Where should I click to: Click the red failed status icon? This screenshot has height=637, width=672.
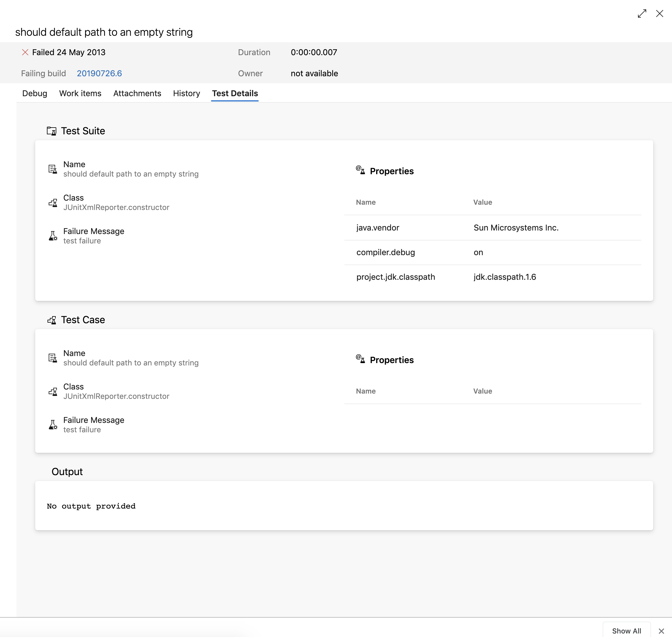click(x=25, y=52)
